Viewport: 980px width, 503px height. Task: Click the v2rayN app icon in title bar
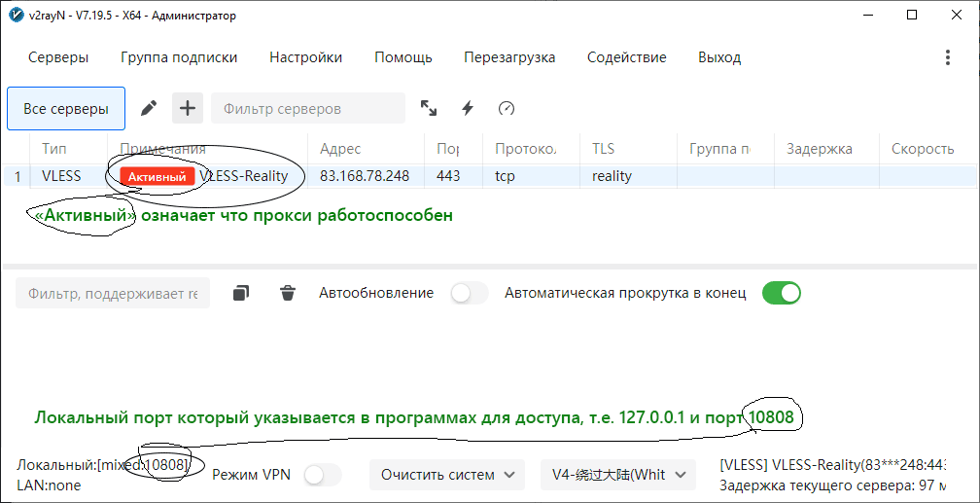coord(16,15)
